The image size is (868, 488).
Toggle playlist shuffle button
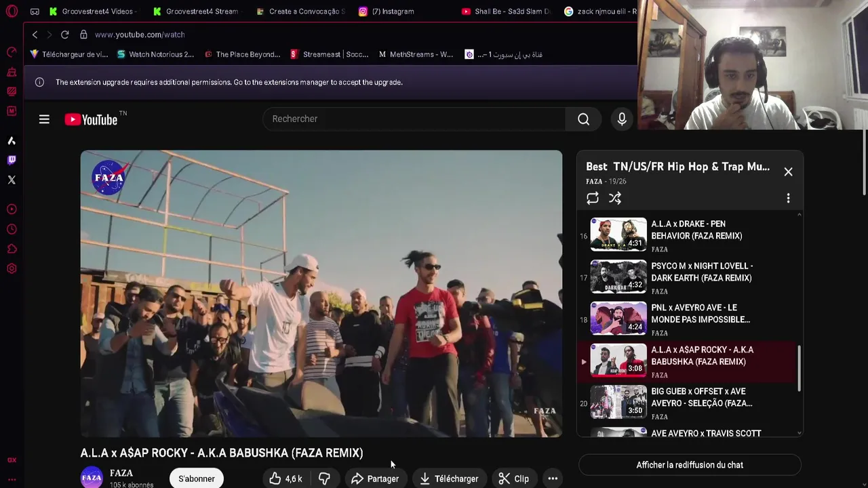[615, 198]
